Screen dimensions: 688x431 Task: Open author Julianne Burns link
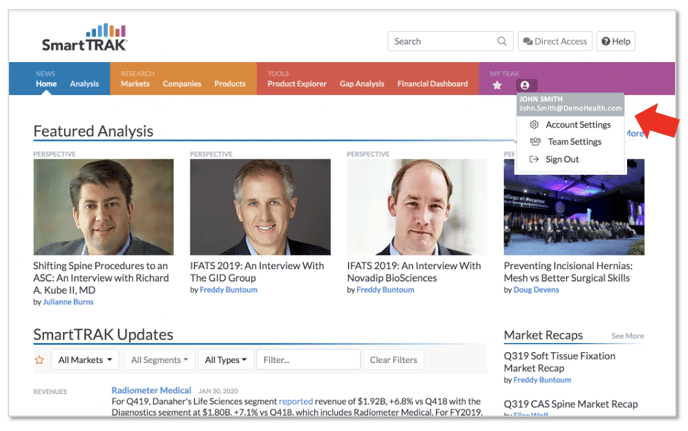(x=68, y=302)
